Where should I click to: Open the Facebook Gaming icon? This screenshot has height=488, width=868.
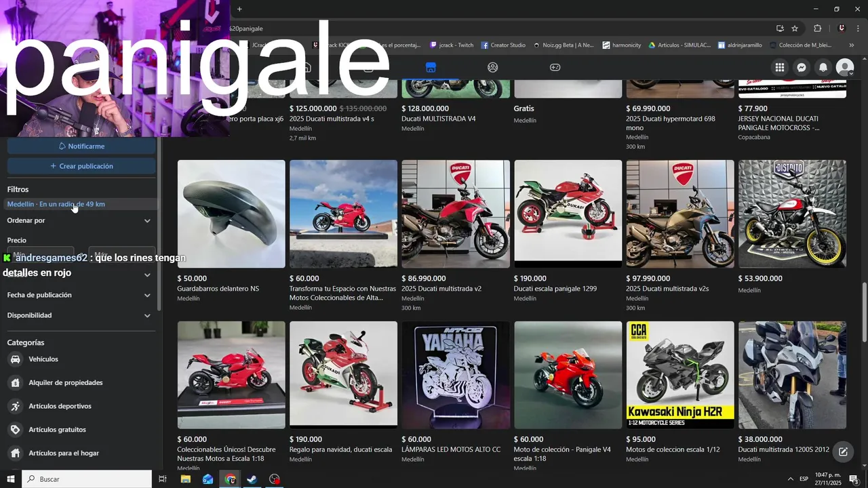tap(555, 67)
